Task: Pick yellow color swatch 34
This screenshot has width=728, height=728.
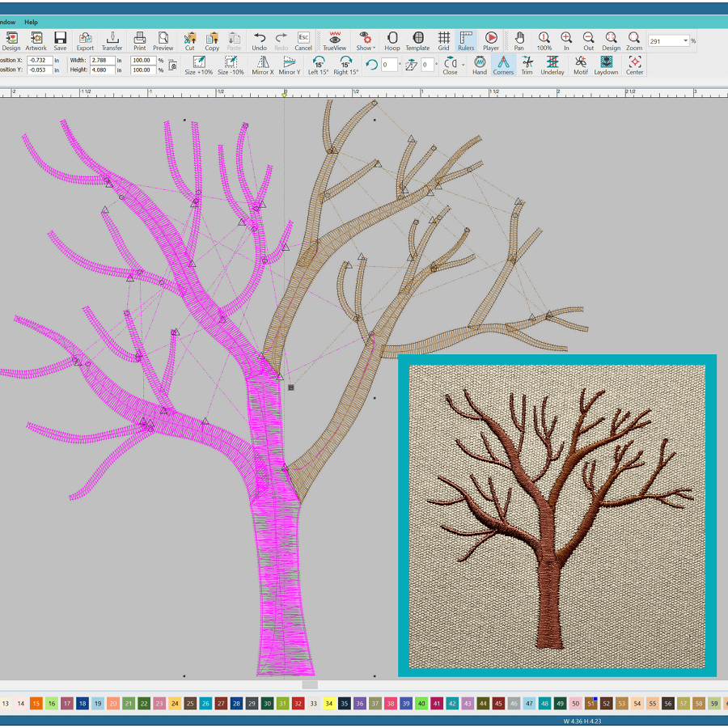Action: (329, 704)
